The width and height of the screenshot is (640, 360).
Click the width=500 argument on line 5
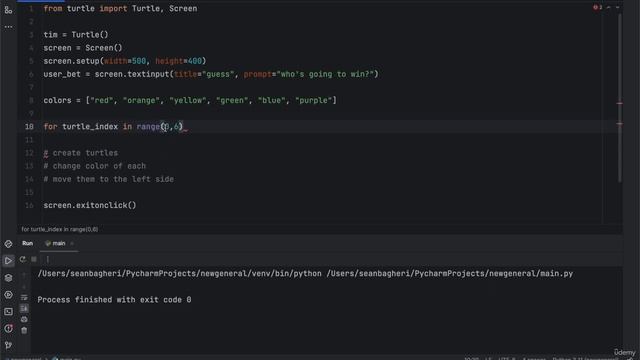(x=125, y=61)
